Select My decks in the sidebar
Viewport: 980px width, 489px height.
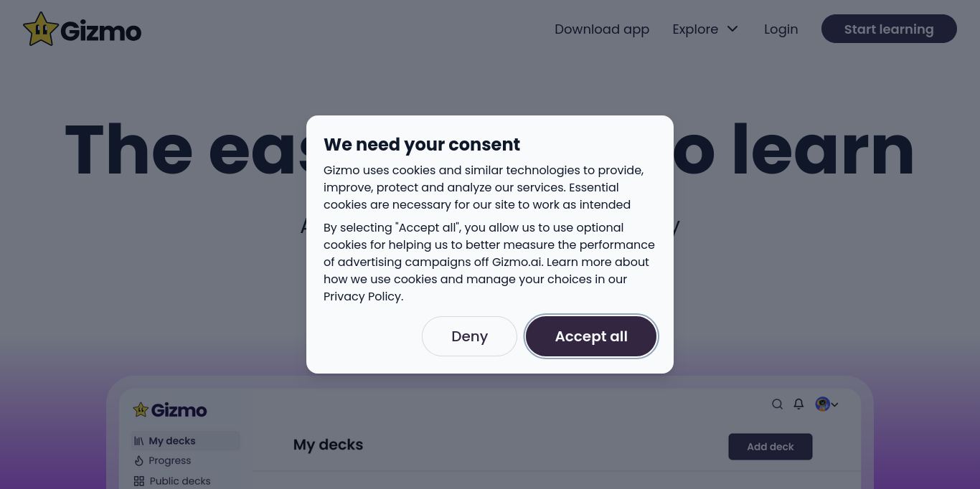coord(172,440)
